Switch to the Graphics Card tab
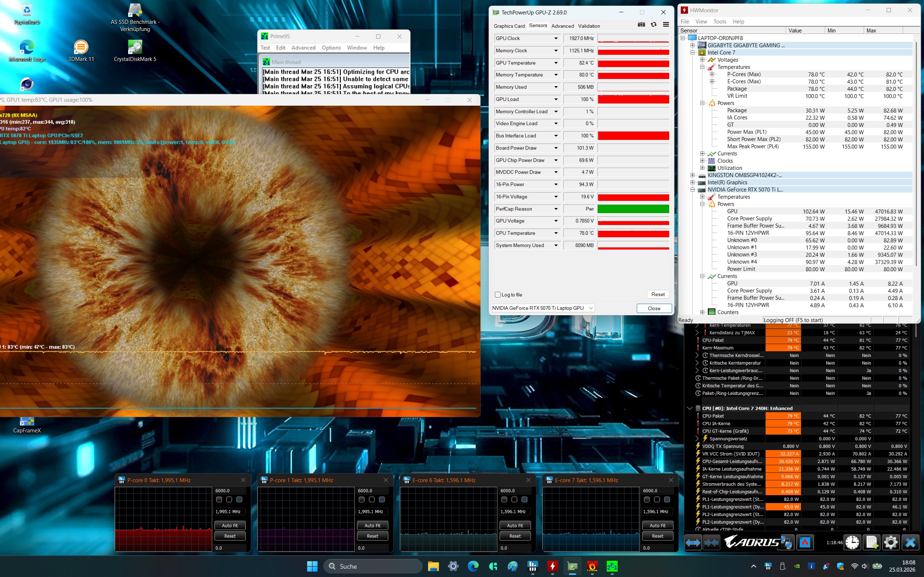924x577 pixels. (x=509, y=26)
